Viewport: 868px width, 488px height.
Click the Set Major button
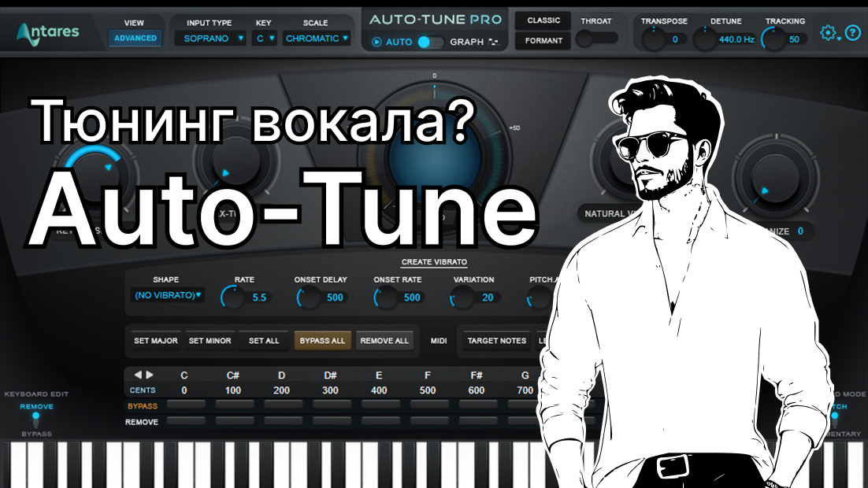pos(155,341)
